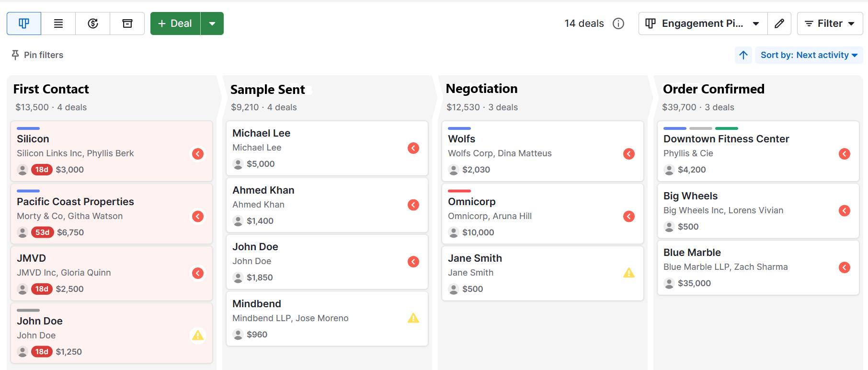Switch to pipeline kanban view

(24, 23)
